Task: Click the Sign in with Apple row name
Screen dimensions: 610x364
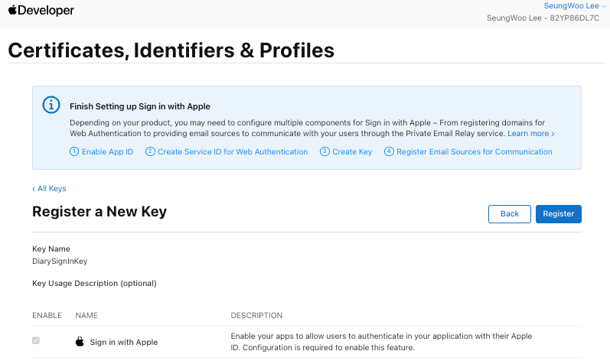Action: point(124,343)
